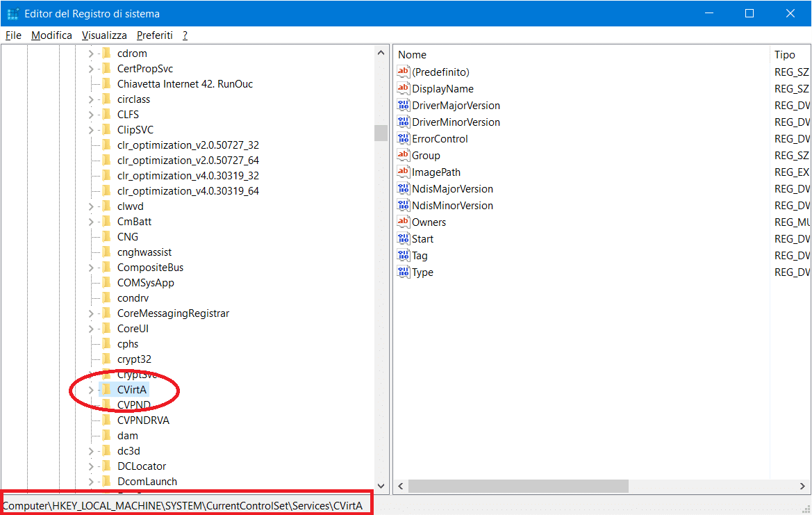The width and height of the screenshot is (812, 515).
Task: Click the Tag DWORD value icon
Action: click(403, 255)
